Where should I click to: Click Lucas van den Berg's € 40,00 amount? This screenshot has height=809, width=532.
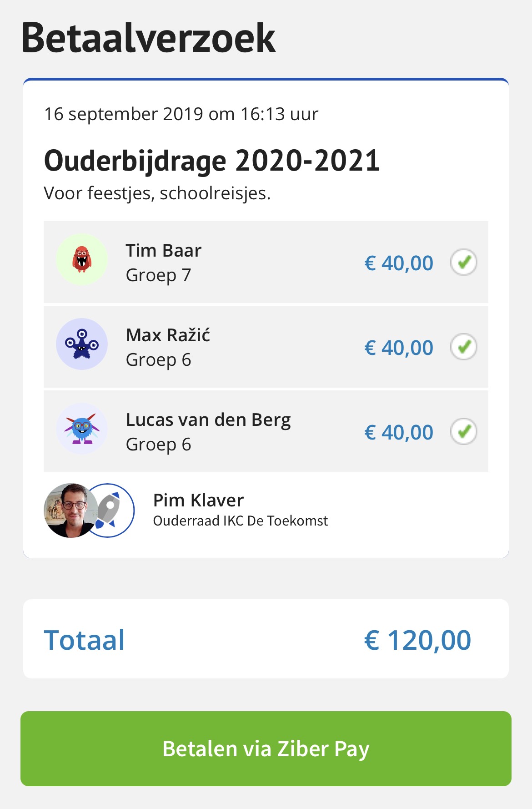399,432
